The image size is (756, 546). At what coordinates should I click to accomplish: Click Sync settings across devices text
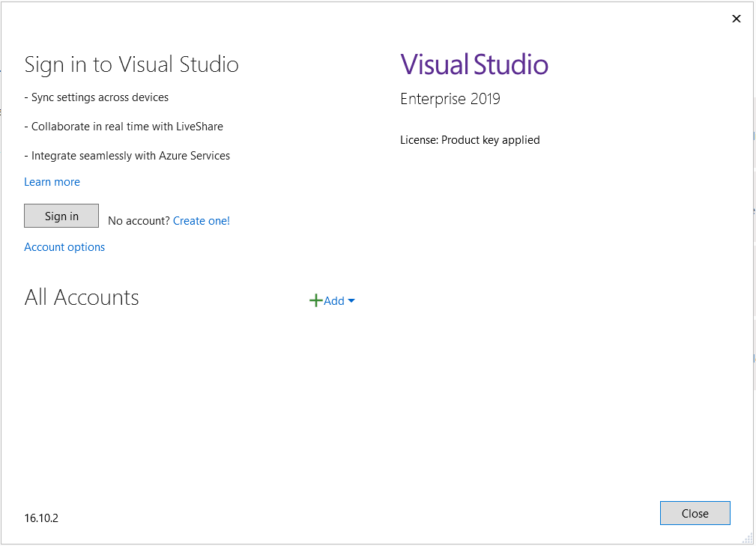97,97
